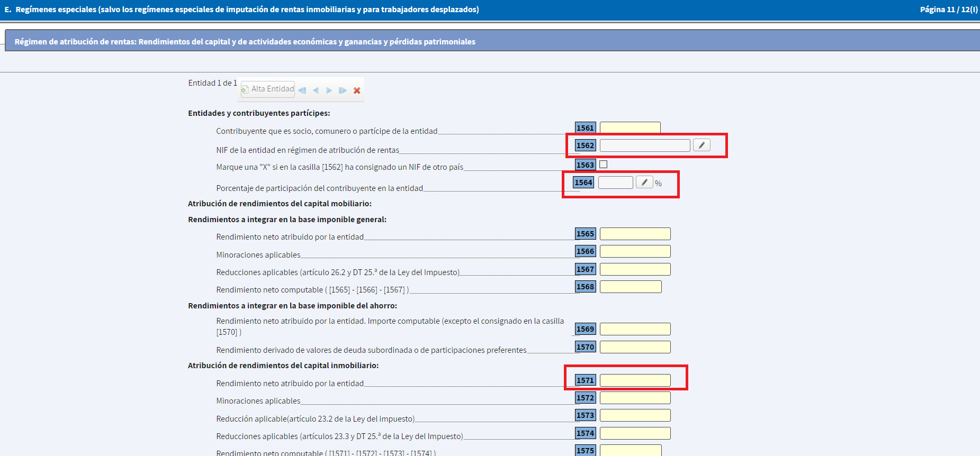
Task: Jump to last entity with the fast-forward arrow
Action: coord(343,90)
